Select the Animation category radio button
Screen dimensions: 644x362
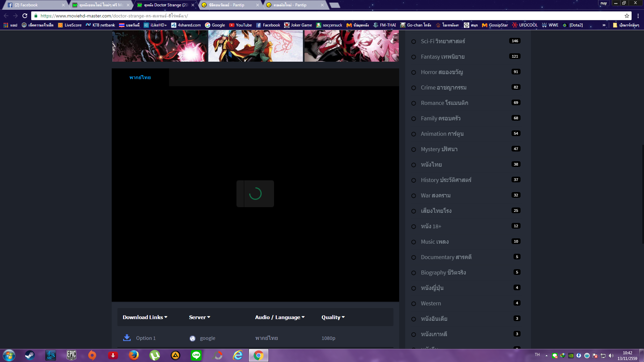click(414, 134)
